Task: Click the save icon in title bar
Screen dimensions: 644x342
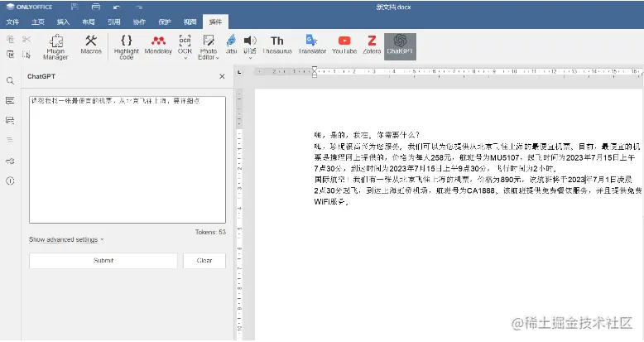Action: pyautogui.click(x=74, y=7)
